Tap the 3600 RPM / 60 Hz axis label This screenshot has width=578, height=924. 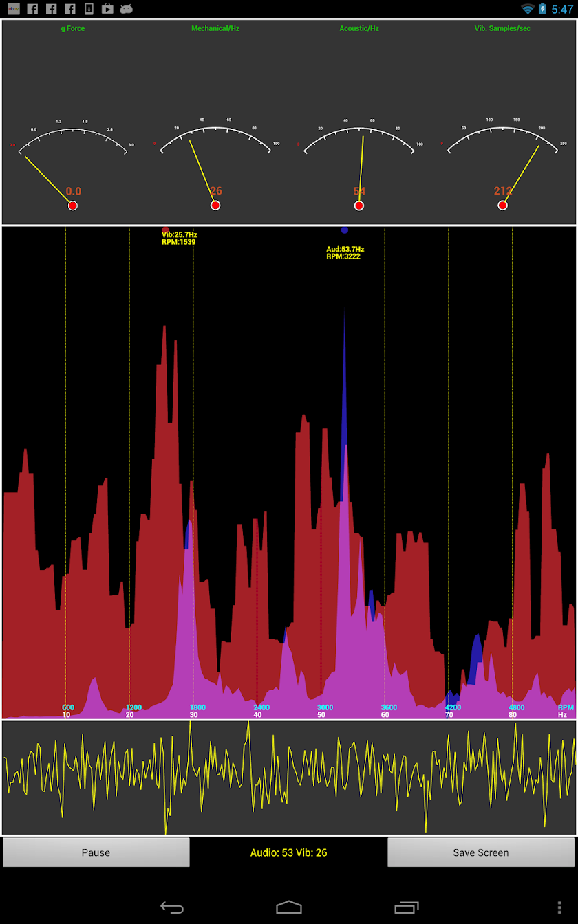point(389,711)
